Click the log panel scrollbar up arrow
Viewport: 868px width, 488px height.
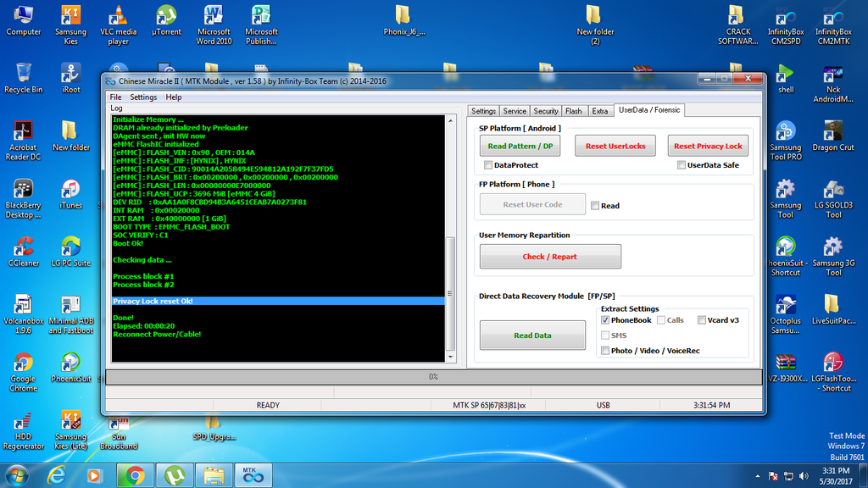[x=451, y=121]
